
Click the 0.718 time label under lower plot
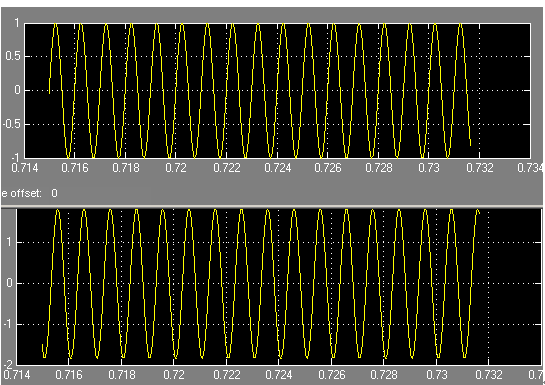point(122,375)
